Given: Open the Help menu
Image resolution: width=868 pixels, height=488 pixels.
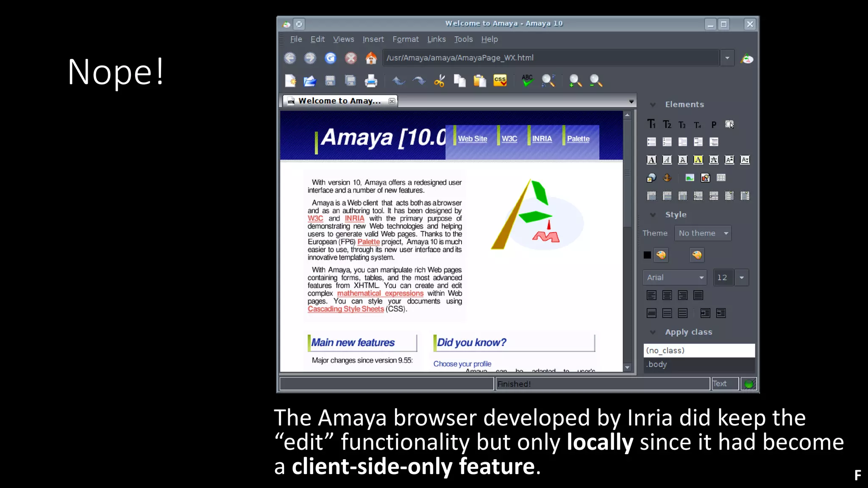Looking at the screenshot, I should point(490,39).
